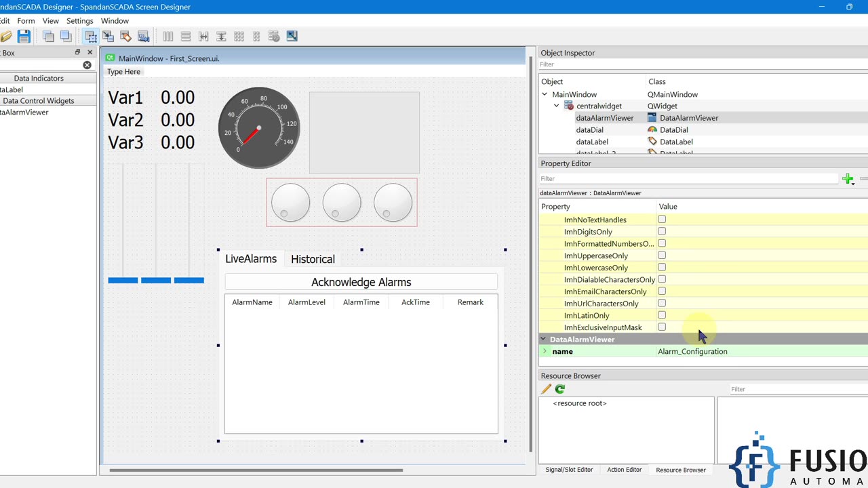
Task: Click the Break Layout toolbar icon
Action: click(x=274, y=36)
